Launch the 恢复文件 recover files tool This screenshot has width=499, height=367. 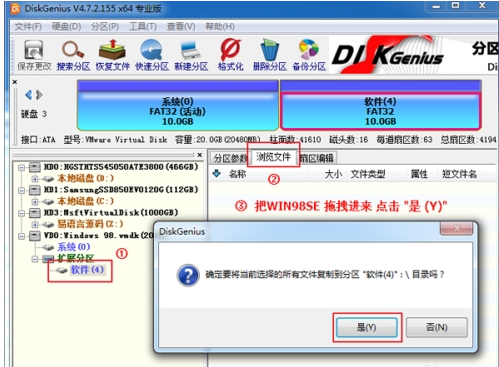(112, 55)
